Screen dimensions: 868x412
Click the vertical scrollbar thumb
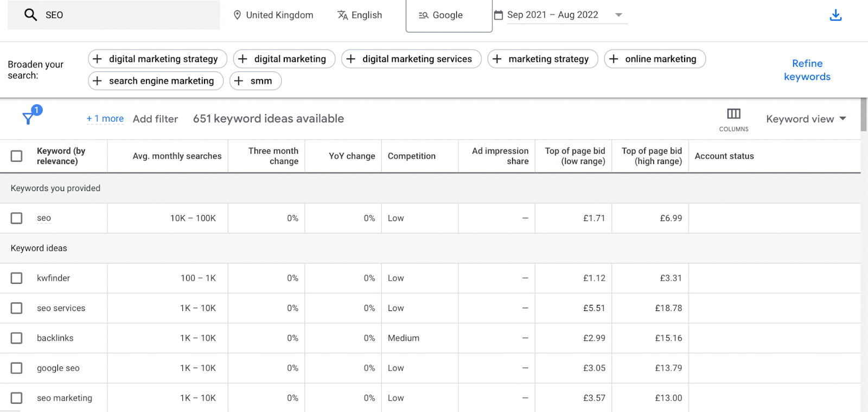coord(864,115)
